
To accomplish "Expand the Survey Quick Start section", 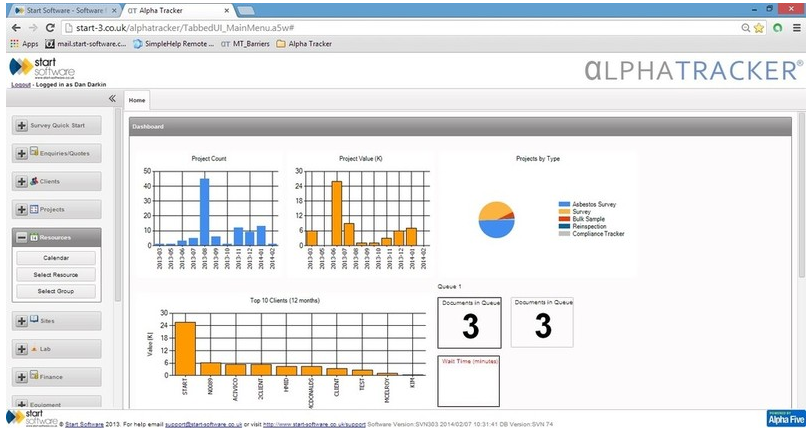I will (x=21, y=125).
